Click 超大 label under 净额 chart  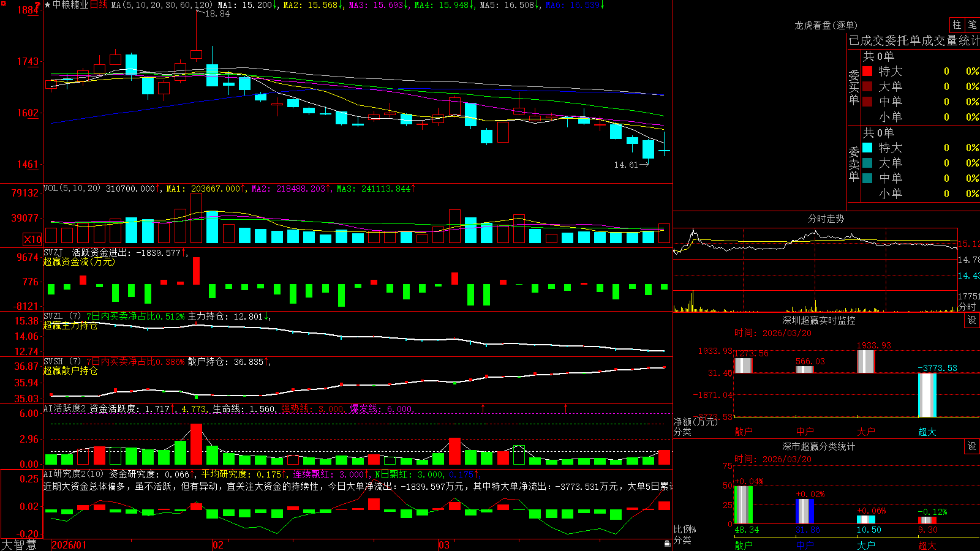click(x=927, y=432)
